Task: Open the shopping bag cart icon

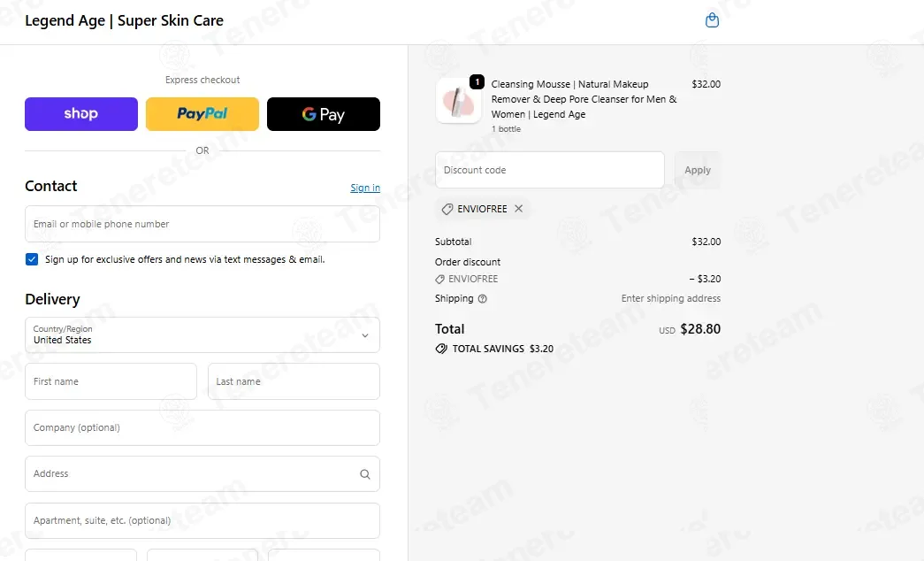Action: point(712,20)
